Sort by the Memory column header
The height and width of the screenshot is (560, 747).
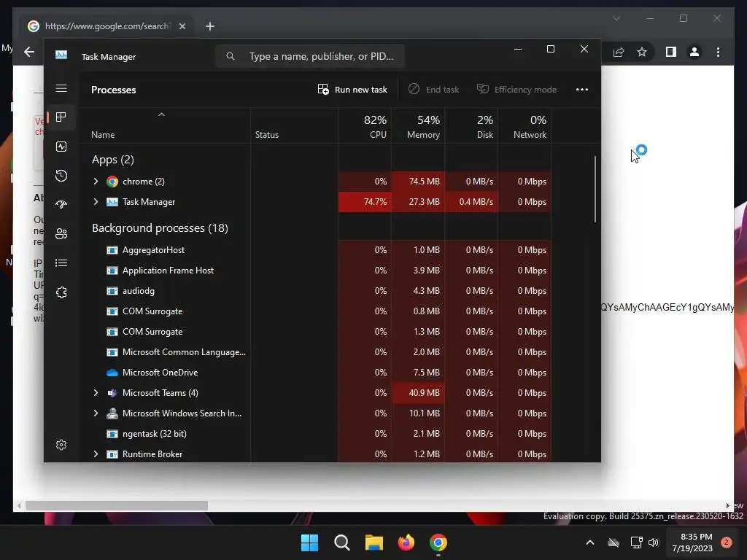(x=418, y=127)
